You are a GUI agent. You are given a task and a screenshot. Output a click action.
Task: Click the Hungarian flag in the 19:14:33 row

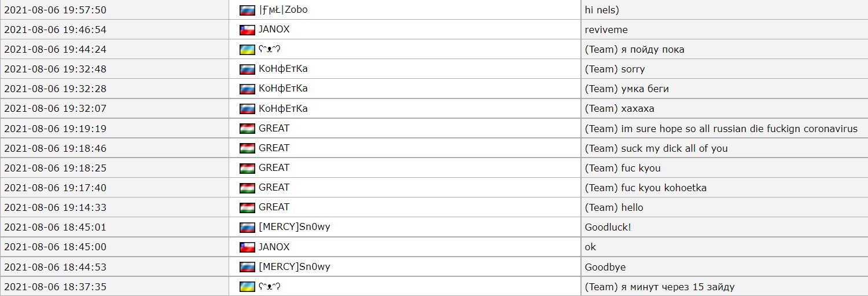click(247, 207)
